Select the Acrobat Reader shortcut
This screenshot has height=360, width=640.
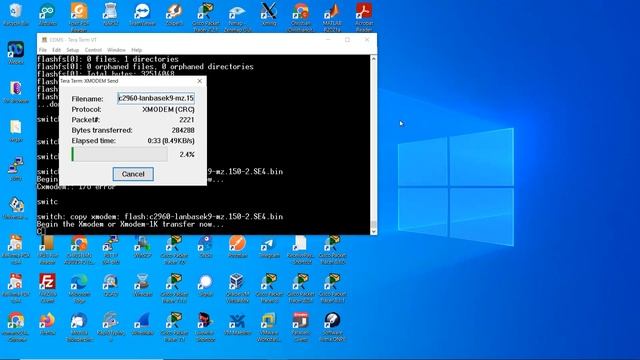point(364,16)
